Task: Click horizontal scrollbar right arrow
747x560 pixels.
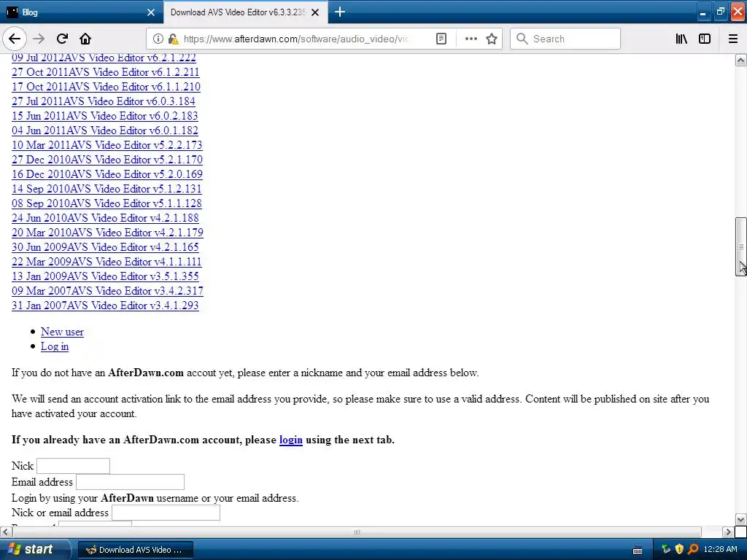Action: [x=728, y=532]
